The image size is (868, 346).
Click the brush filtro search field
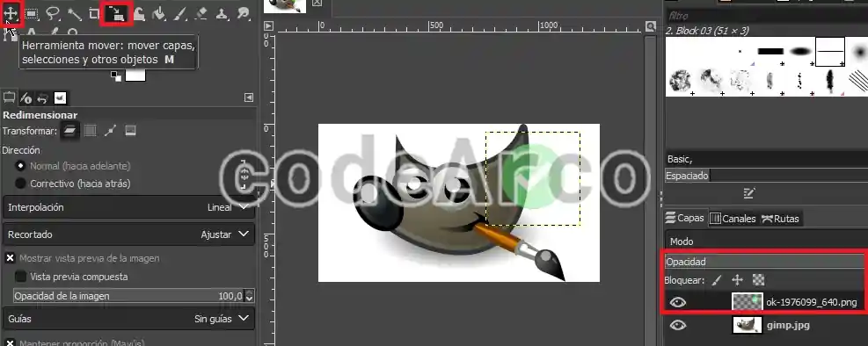tap(767, 16)
